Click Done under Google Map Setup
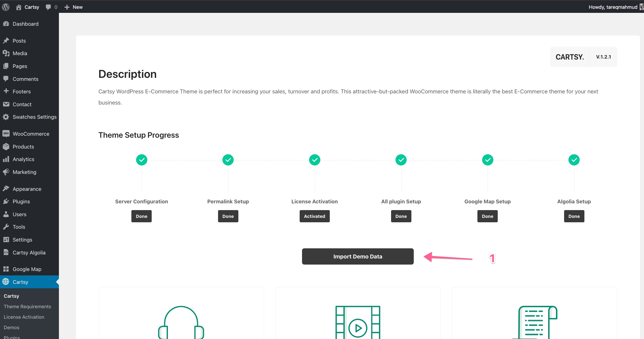Screen dimensions: 644x339 [x=488, y=216]
